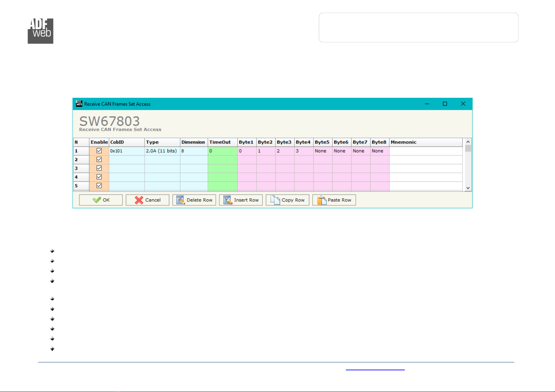Click the Dimension column header
The width and height of the screenshot is (555, 392).
pos(194,142)
